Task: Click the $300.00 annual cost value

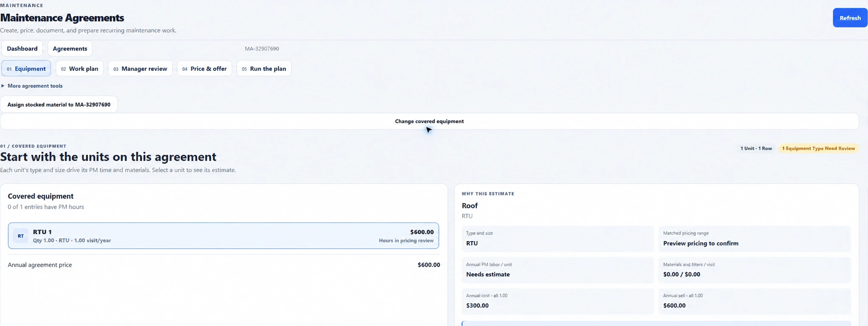Action: click(x=478, y=306)
